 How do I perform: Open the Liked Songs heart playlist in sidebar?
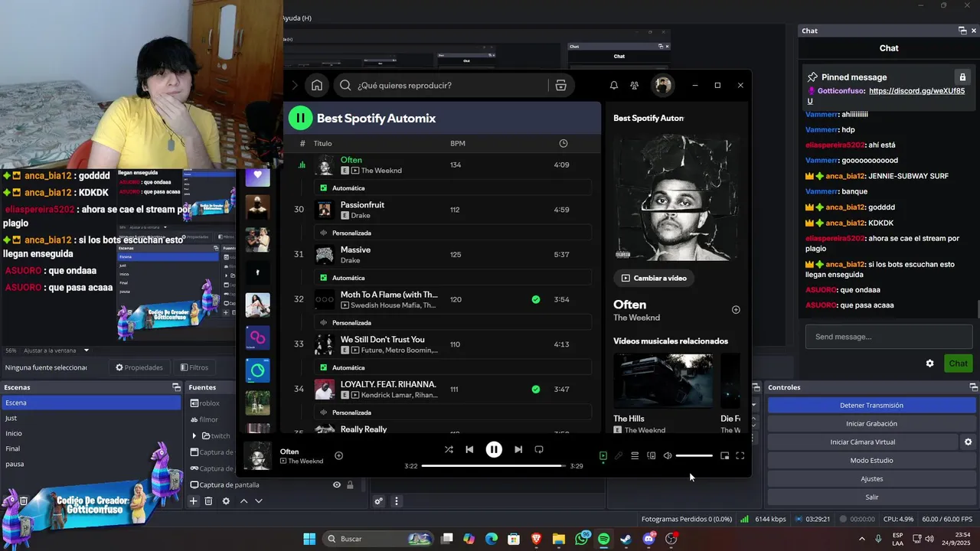pyautogui.click(x=258, y=176)
